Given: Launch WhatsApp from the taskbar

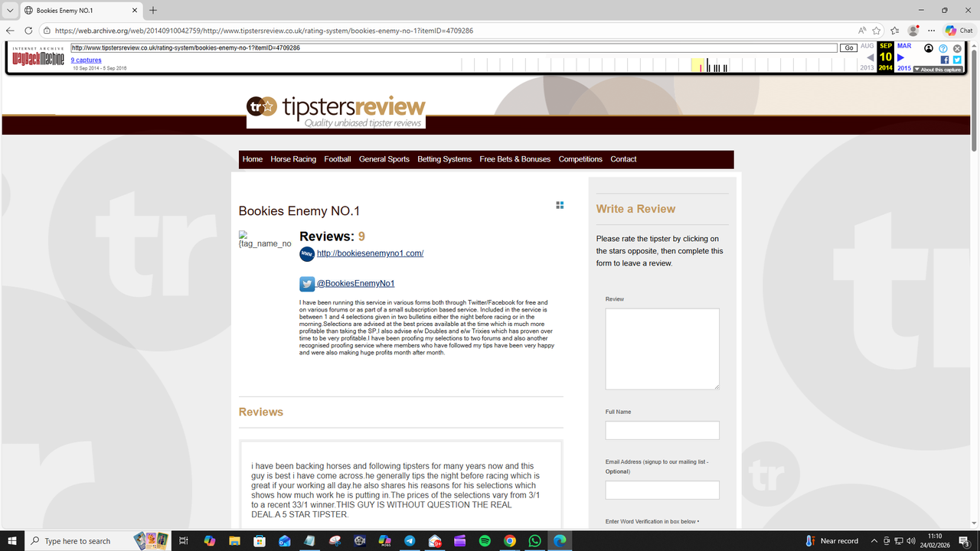Looking at the screenshot, I should tap(534, 541).
